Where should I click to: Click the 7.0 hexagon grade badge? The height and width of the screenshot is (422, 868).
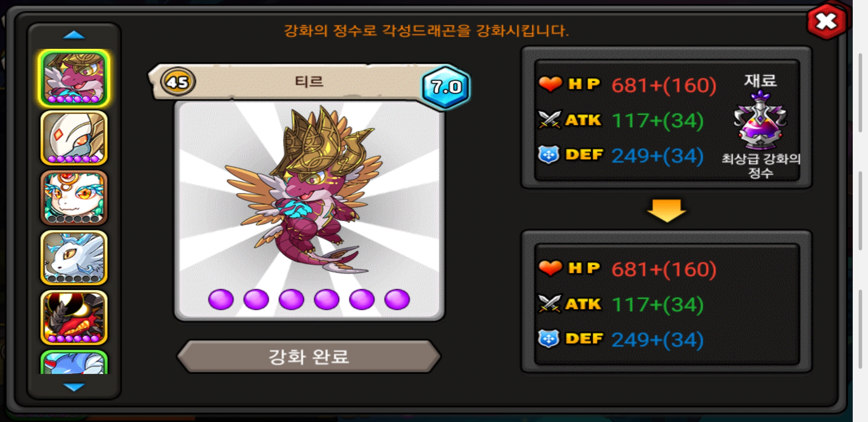pyautogui.click(x=446, y=87)
